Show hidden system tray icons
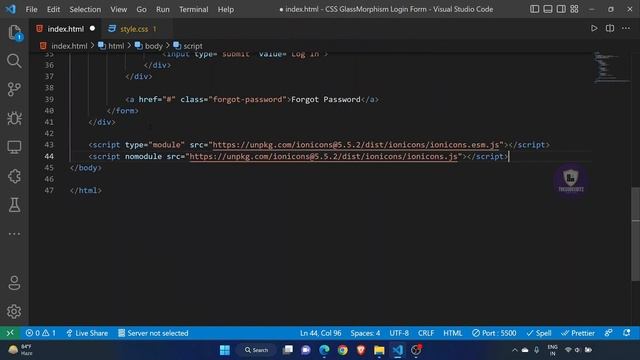640x360 pixels. point(514,350)
